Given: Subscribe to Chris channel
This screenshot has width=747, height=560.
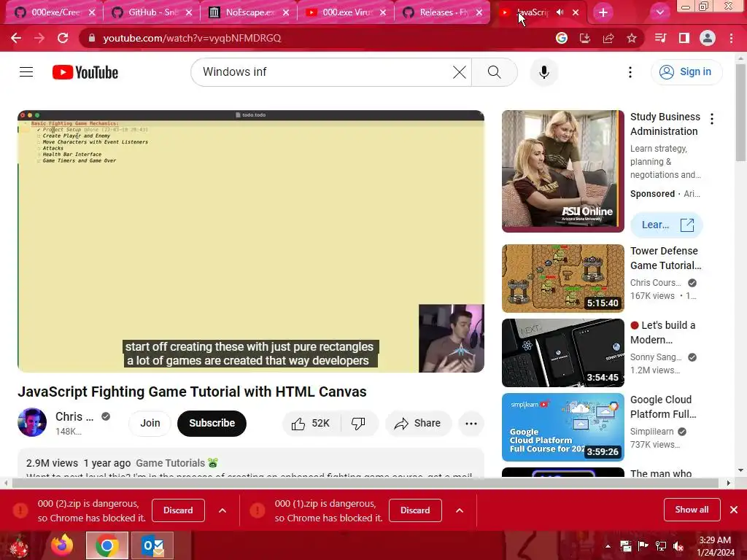Looking at the screenshot, I should point(212,424).
